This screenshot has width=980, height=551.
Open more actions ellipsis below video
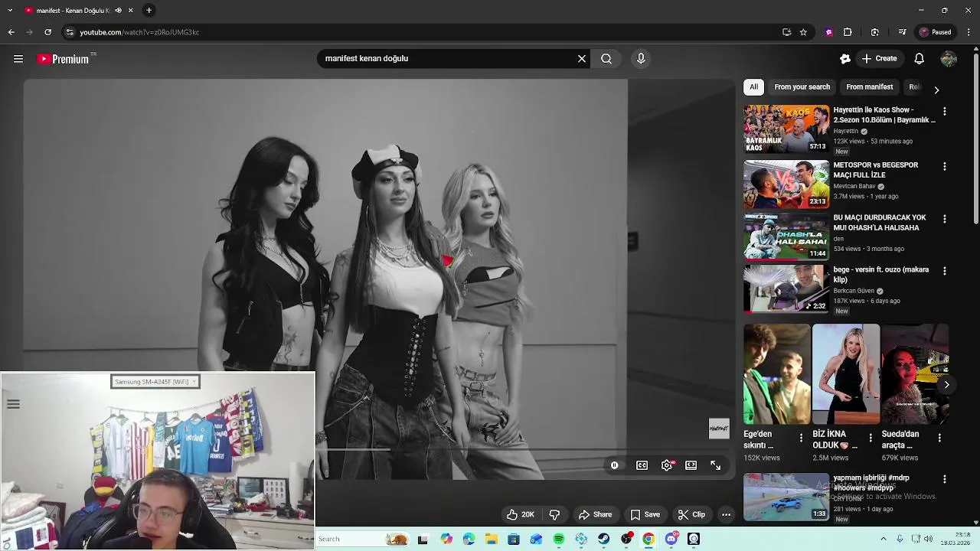727,514
